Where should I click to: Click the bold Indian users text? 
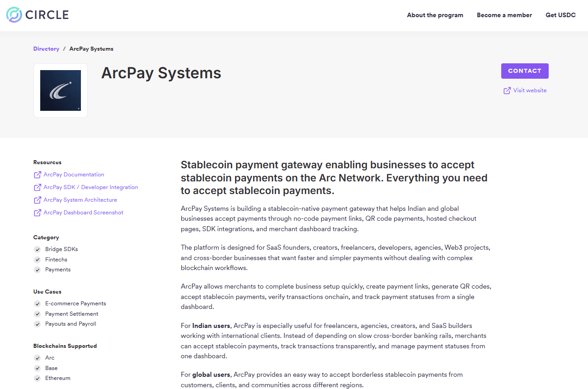pyautogui.click(x=212, y=326)
